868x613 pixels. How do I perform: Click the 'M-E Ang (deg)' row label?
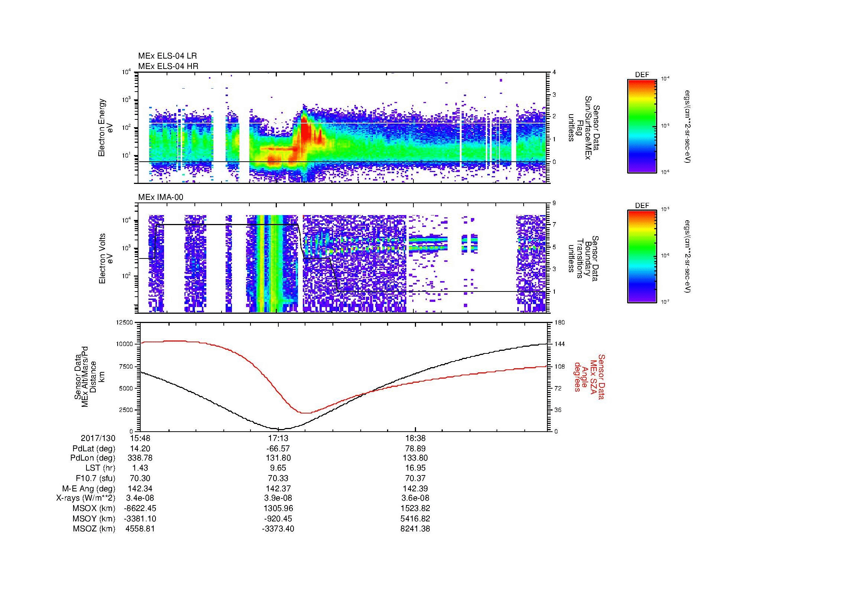(x=89, y=488)
